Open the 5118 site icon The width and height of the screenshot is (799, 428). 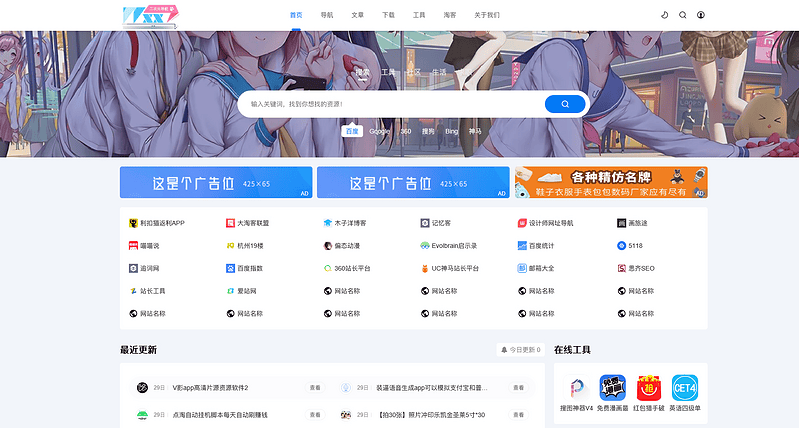click(x=621, y=246)
